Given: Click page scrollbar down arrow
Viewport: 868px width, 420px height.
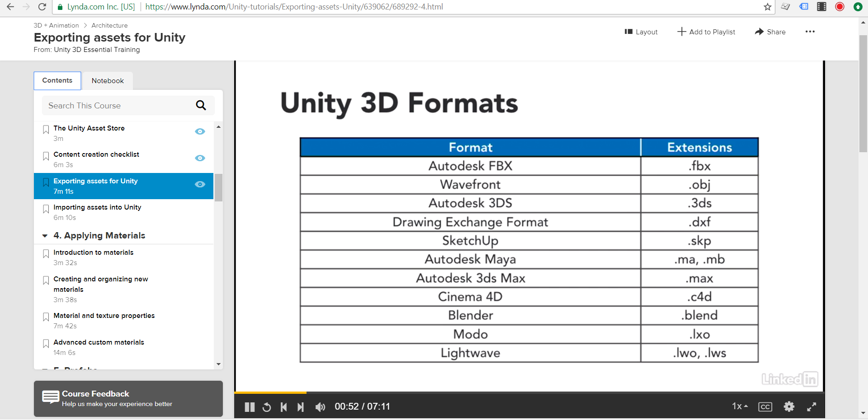Looking at the screenshot, I should [863, 413].
